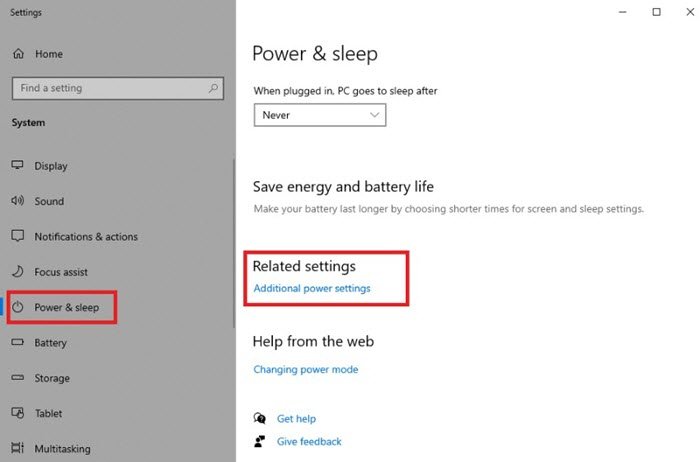Screen dimensions: 700x462
Task: Click the Storage drive icon
Action: point(17,378)
